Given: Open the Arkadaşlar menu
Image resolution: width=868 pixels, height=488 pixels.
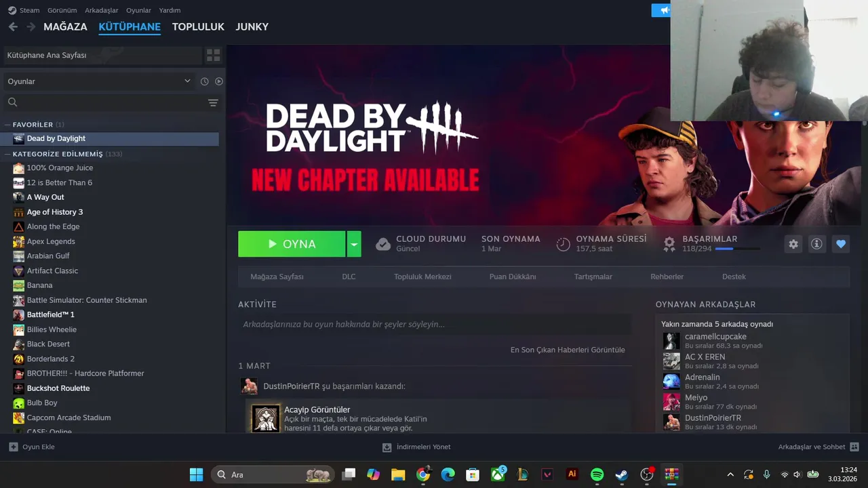Looking at the screenshot, I should click(x=102, y=10).
